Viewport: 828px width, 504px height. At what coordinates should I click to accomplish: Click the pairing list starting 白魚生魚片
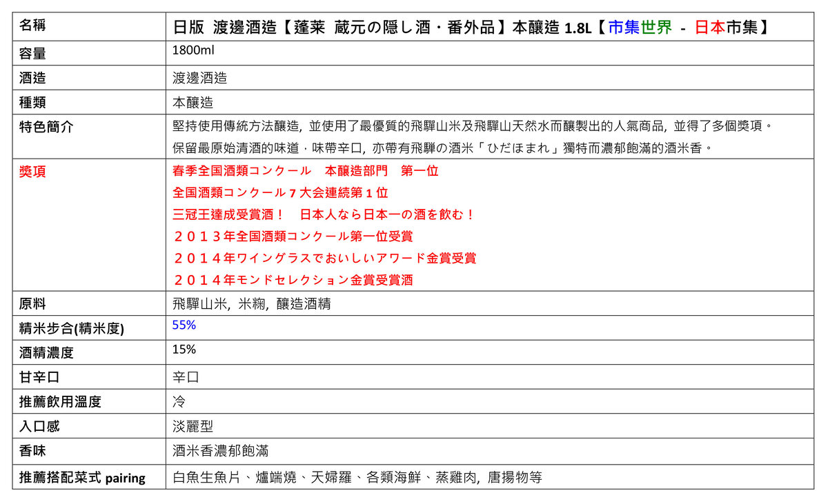tap(357, 477)
